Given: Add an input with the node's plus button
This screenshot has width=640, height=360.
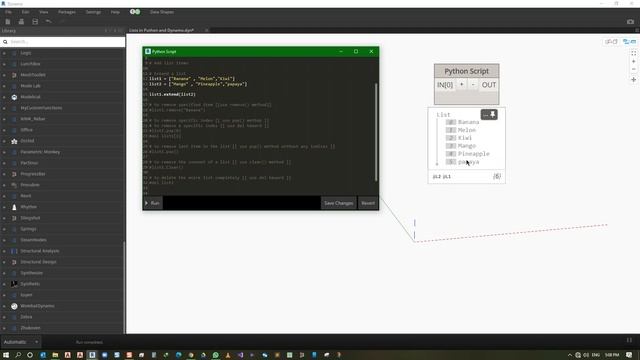Looking at the screenshot, I should click(x=462, y=84).
